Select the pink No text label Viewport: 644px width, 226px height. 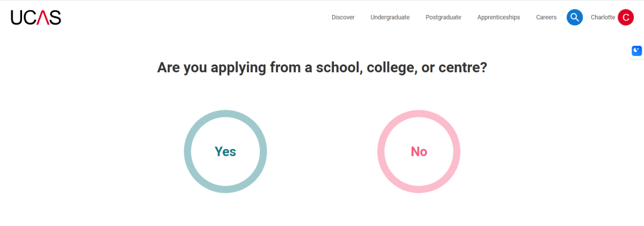pos(419,151)
